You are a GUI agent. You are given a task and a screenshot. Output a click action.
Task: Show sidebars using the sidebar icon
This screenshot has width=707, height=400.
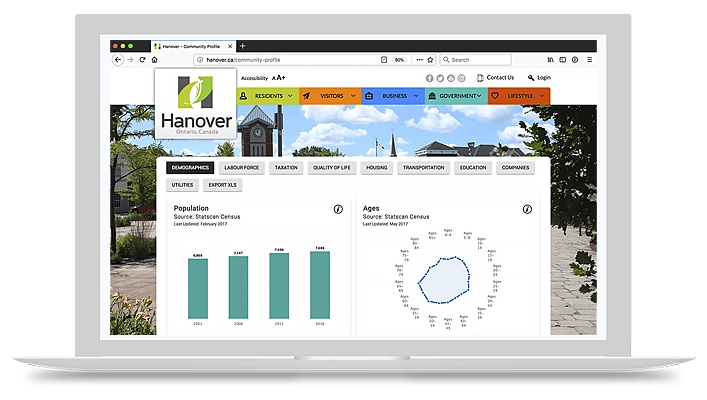click(563, 60)
